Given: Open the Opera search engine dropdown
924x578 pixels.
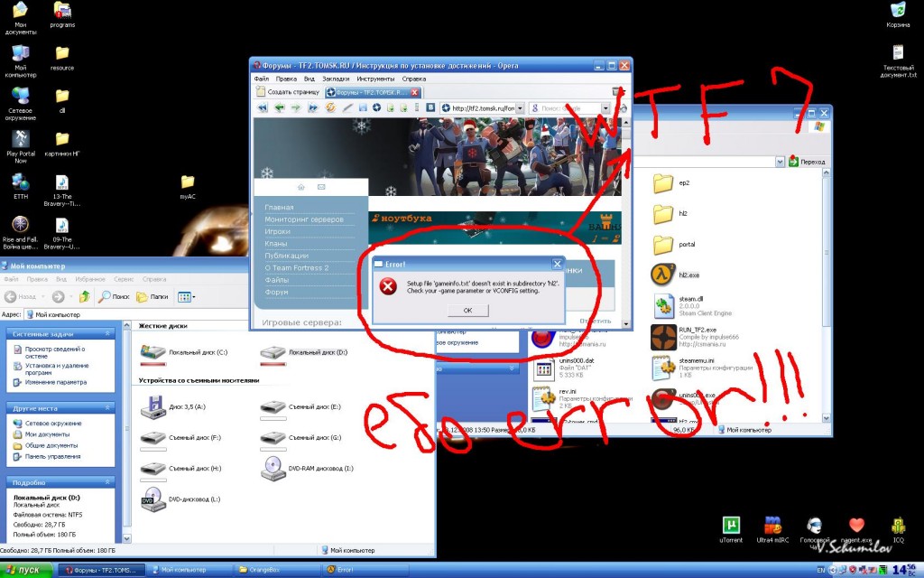Looking at the screenshot, I should tap(605, 108).
